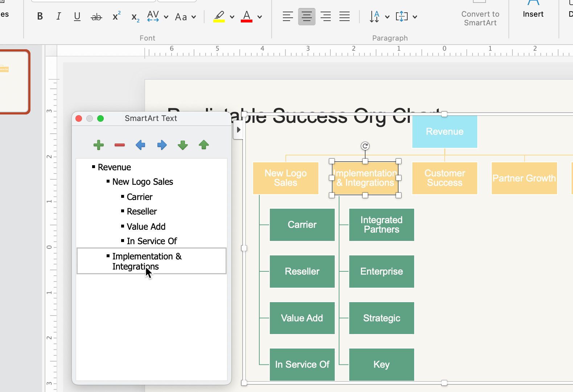The width and height of the screenshot is (573, 392).
Task: Move bullet down with green arrow
Action: [183, 145]
